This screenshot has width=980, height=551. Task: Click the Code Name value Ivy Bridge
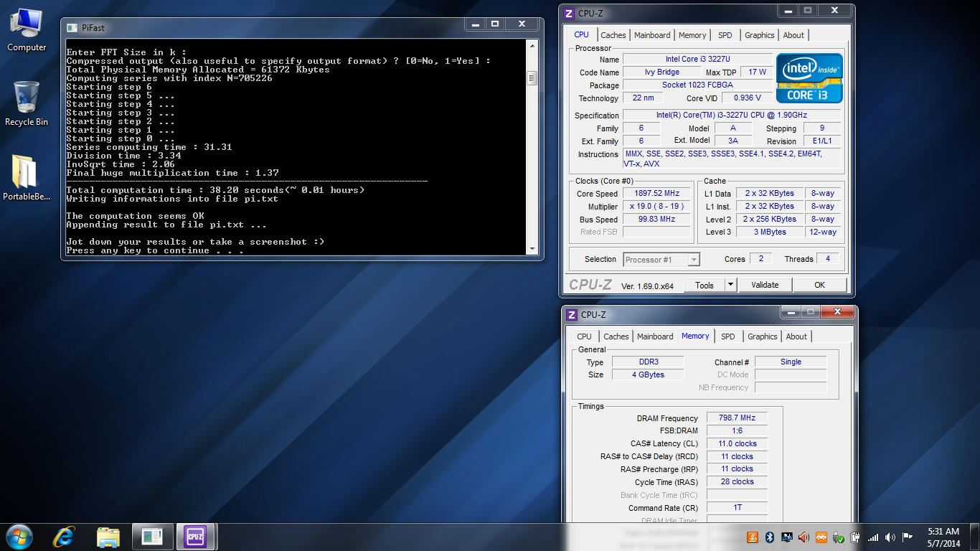(661, 72)
